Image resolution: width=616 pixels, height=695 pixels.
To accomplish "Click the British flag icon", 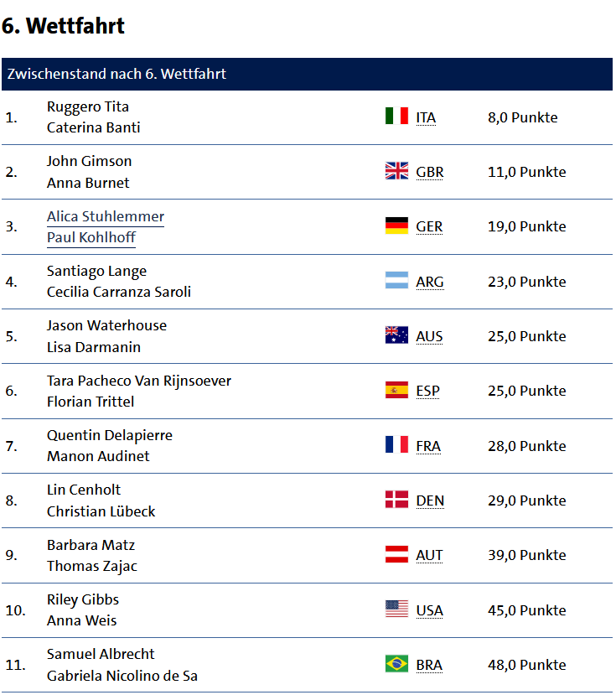I will 396,171.
